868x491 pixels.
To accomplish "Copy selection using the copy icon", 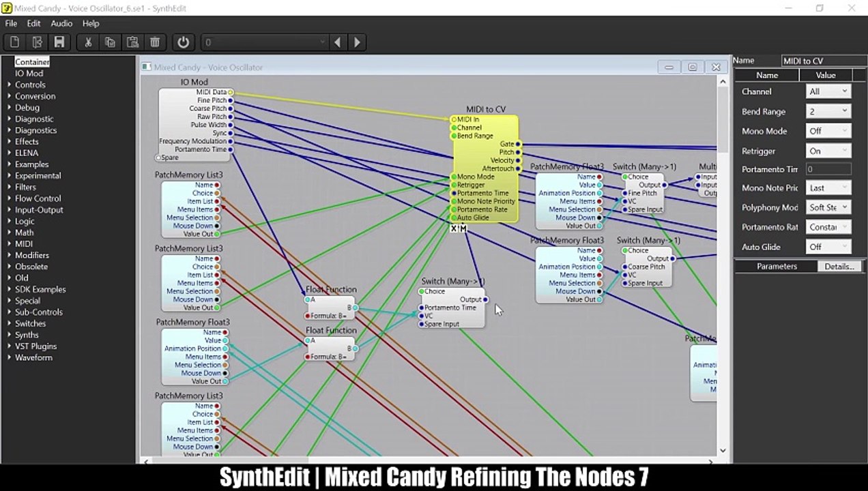I will pyautogui.click(x=110, y=42).
